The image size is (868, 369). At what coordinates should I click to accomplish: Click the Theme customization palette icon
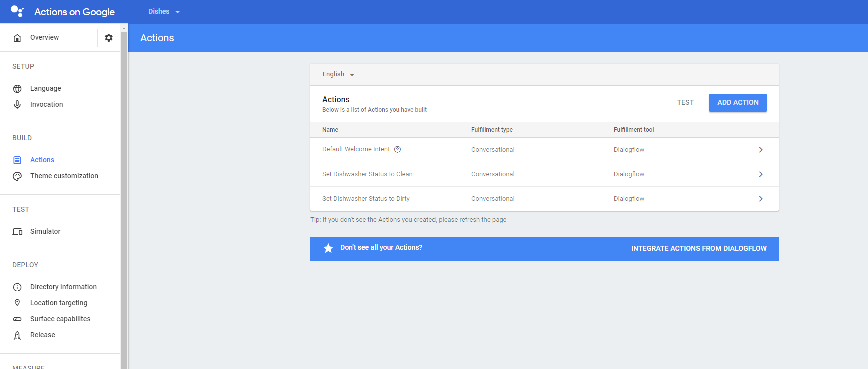tap(17, 176)
